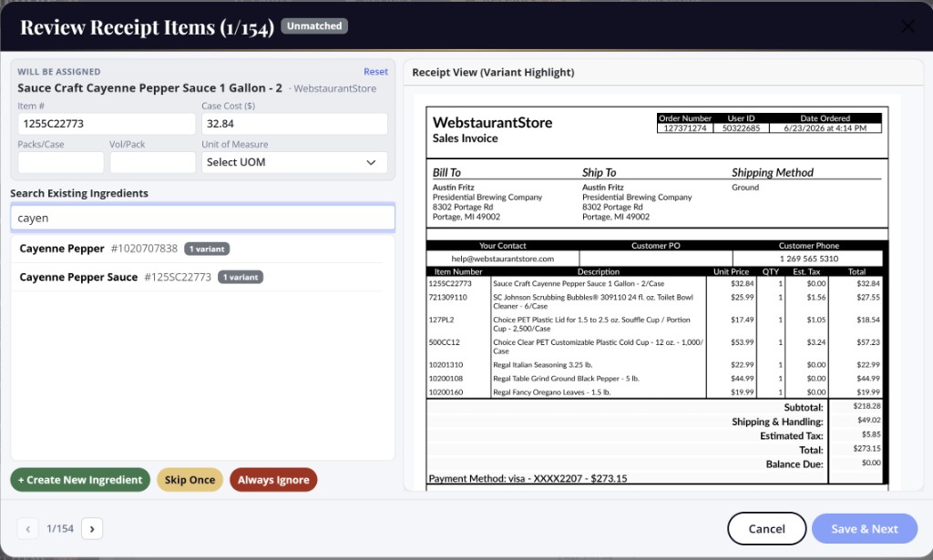Click Choice Clear PET Cold Cup description
Image resolution: width=933 pixels, height=560 pixels.
(x=598, y=347)
